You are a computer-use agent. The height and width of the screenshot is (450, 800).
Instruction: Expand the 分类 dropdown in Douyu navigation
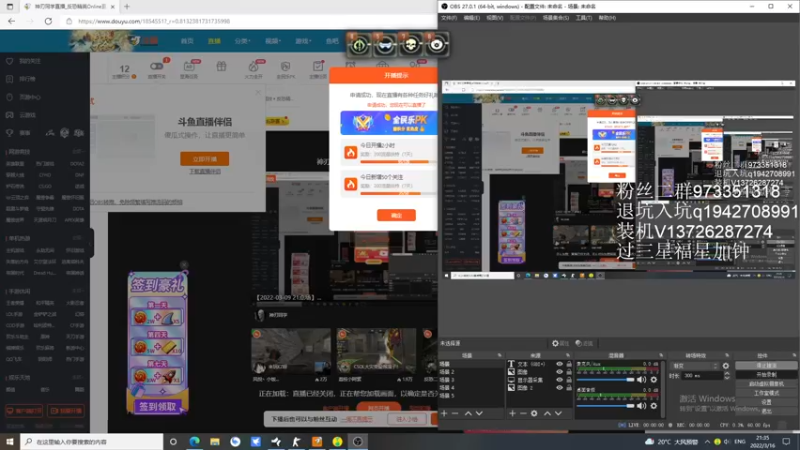click(242, 41)
